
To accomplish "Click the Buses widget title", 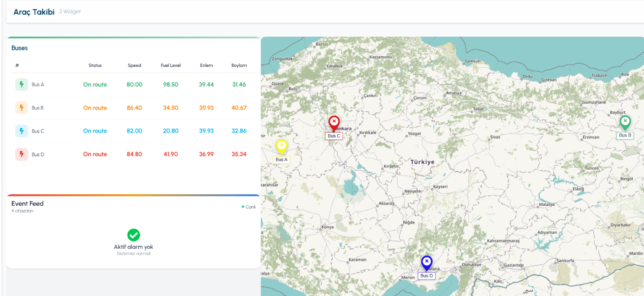I will click(20, 48).
